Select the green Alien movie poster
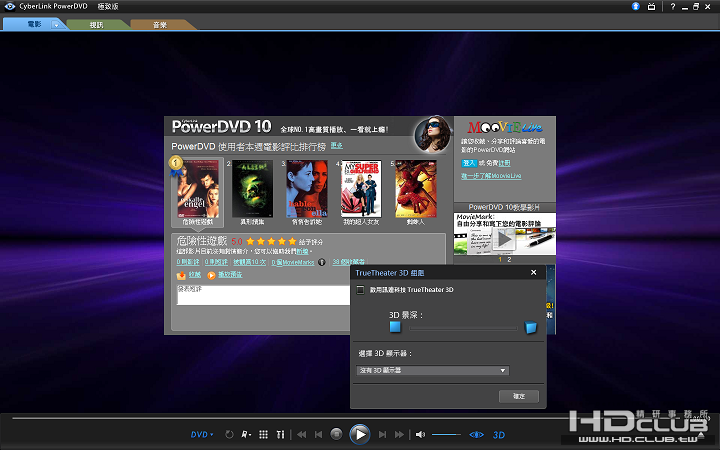Viewport: 720px width, 450px height. (253, 189)
